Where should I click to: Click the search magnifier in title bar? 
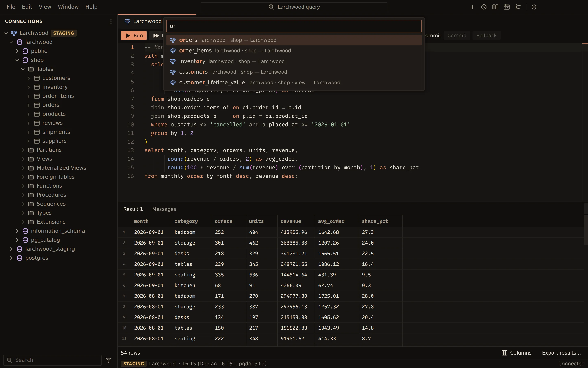click(x=271, y=7)
